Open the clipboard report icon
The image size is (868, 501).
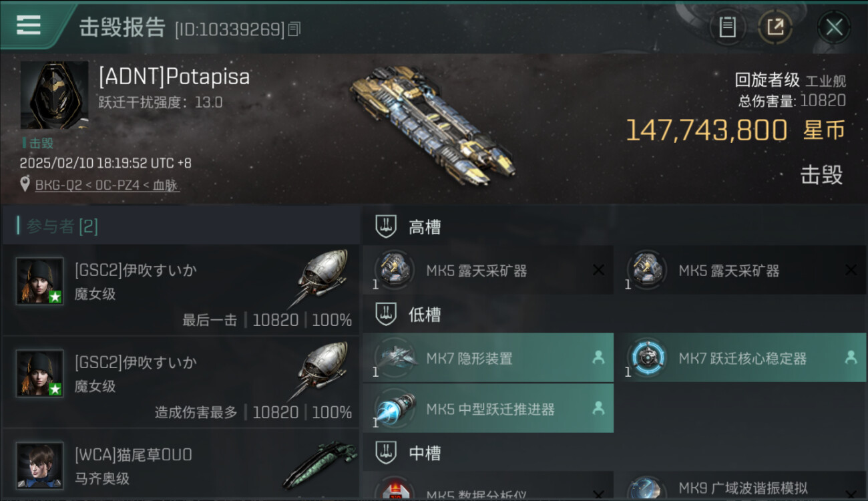click(x=727, y=27)
